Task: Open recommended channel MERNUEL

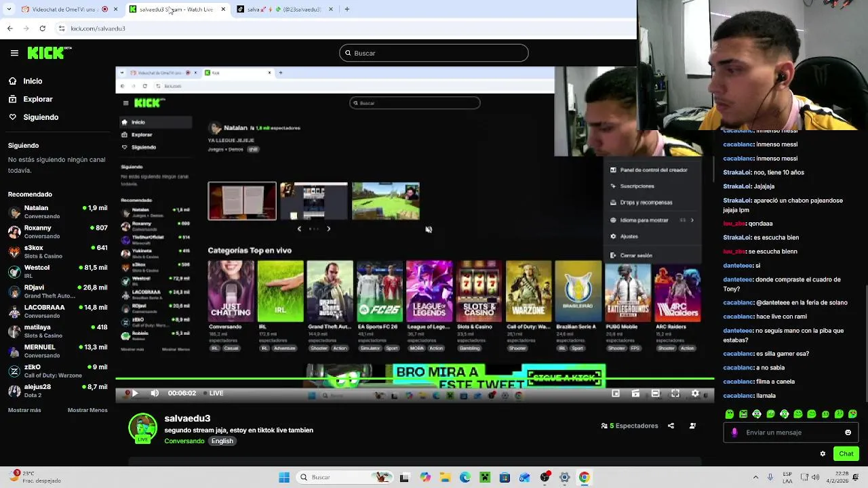Action: pyautogui.click(x=58, y=350)
